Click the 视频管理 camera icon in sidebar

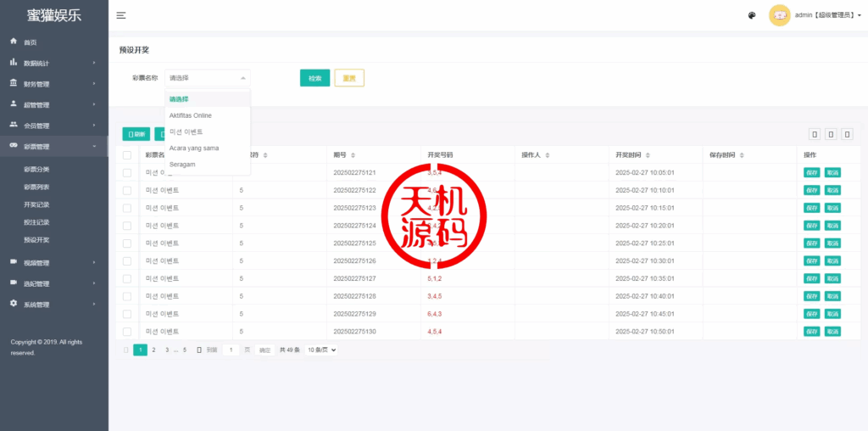click(14, 262)
